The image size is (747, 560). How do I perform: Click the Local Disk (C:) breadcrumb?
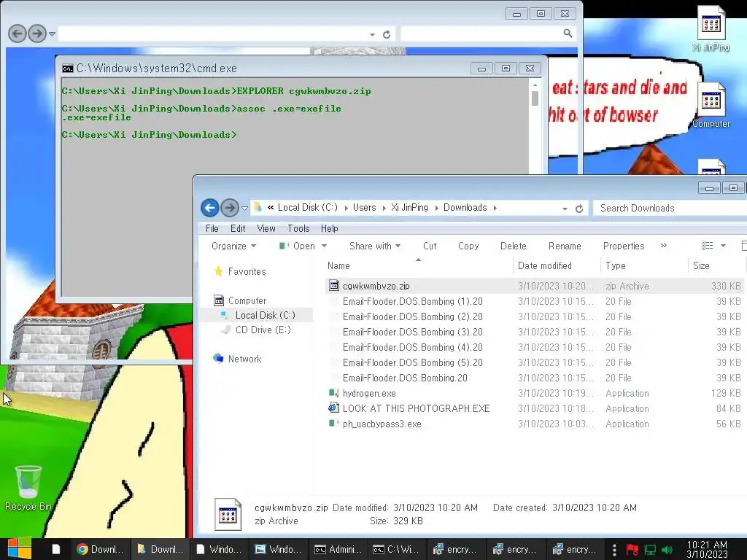(x=307, y=208)
